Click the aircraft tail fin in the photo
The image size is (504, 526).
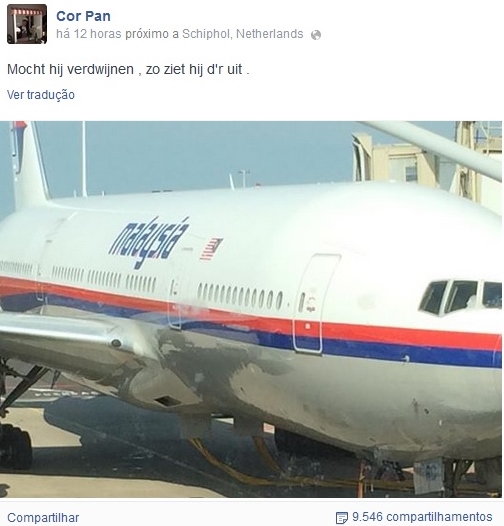coord(27,164)
